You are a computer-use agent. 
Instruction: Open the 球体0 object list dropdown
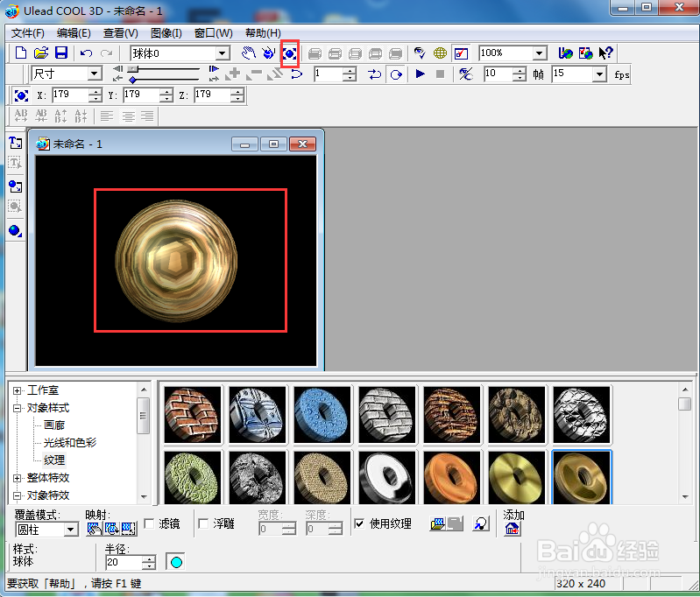[x=222, y=53]
